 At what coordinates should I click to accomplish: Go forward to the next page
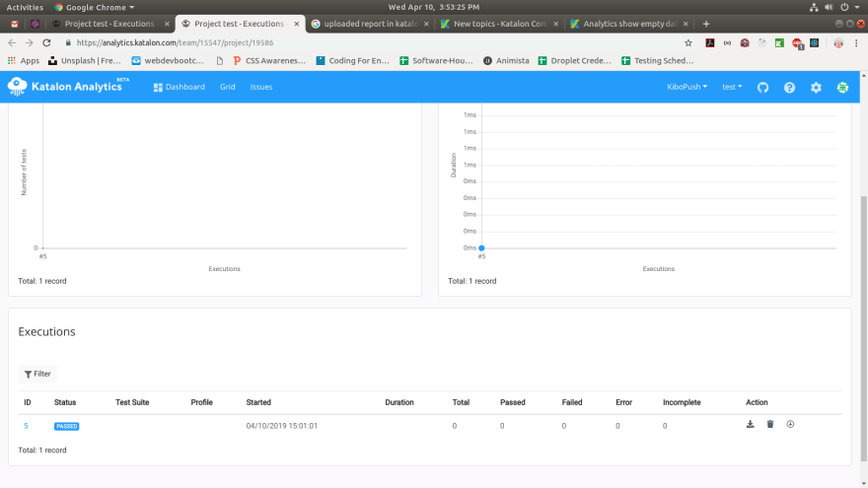(x=29, y=42)
